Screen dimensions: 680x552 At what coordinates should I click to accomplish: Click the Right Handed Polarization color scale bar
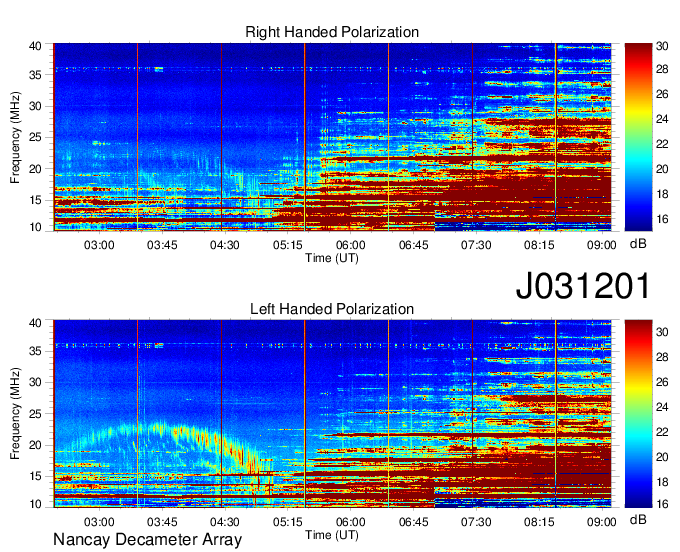pyautogui.click(x=638, y=137)
